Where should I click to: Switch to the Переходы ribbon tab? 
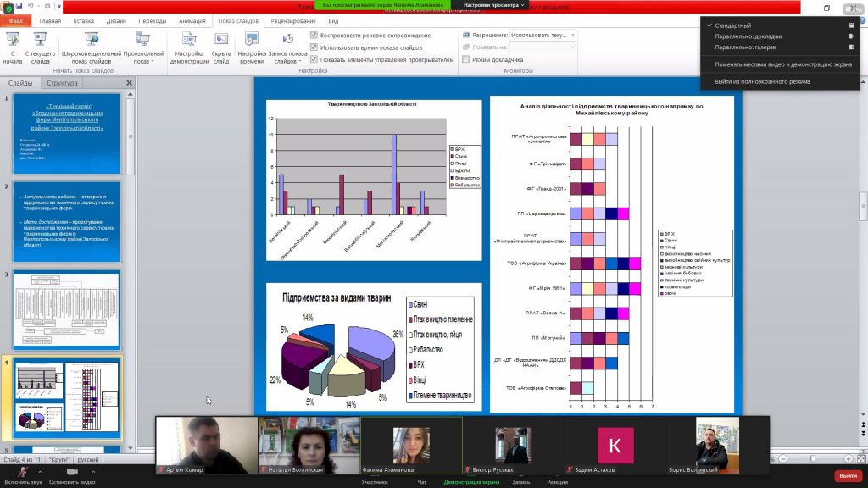153,21
